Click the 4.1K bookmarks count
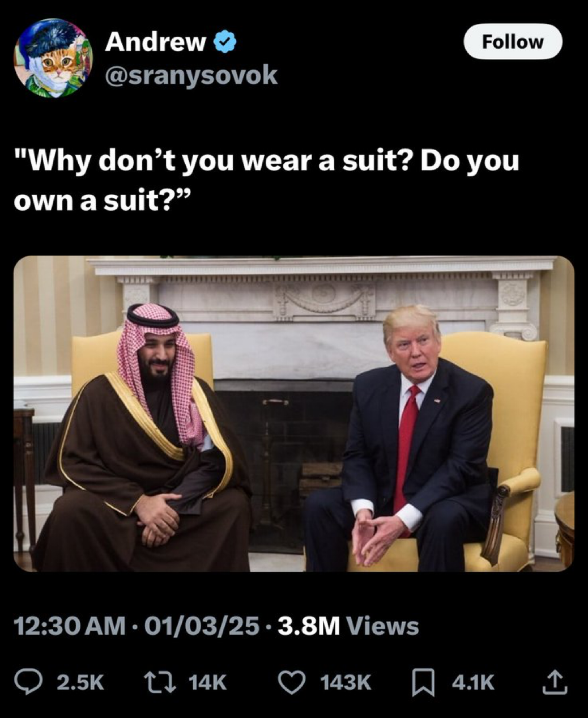 [x=473, y=683]
